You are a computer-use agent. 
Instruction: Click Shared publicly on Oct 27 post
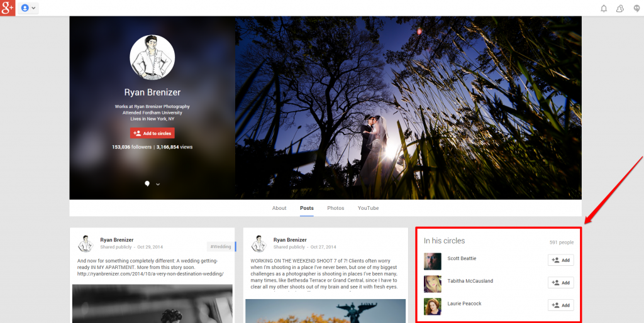pos(289,247)
